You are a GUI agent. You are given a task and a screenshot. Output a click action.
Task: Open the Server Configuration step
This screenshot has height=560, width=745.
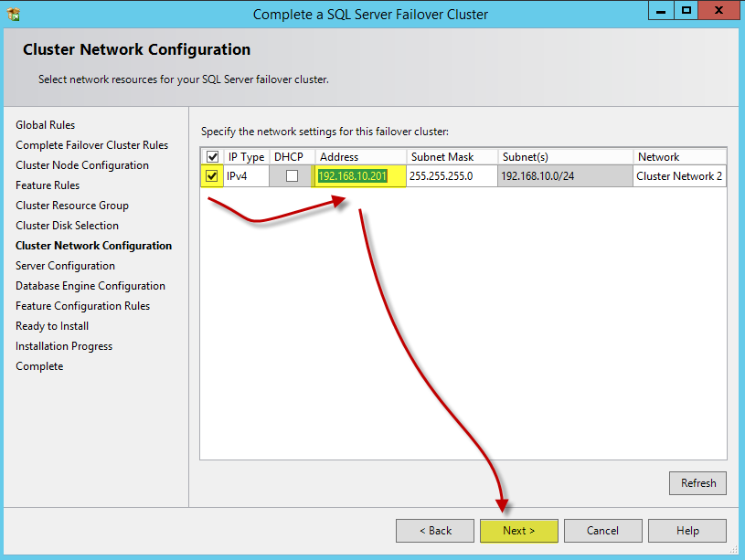tap(65, 266)
